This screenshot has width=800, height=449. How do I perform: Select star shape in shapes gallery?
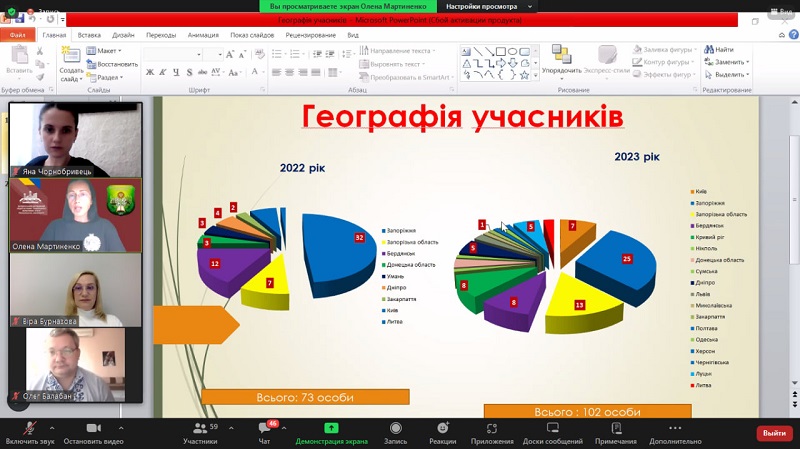coord(524,75)
